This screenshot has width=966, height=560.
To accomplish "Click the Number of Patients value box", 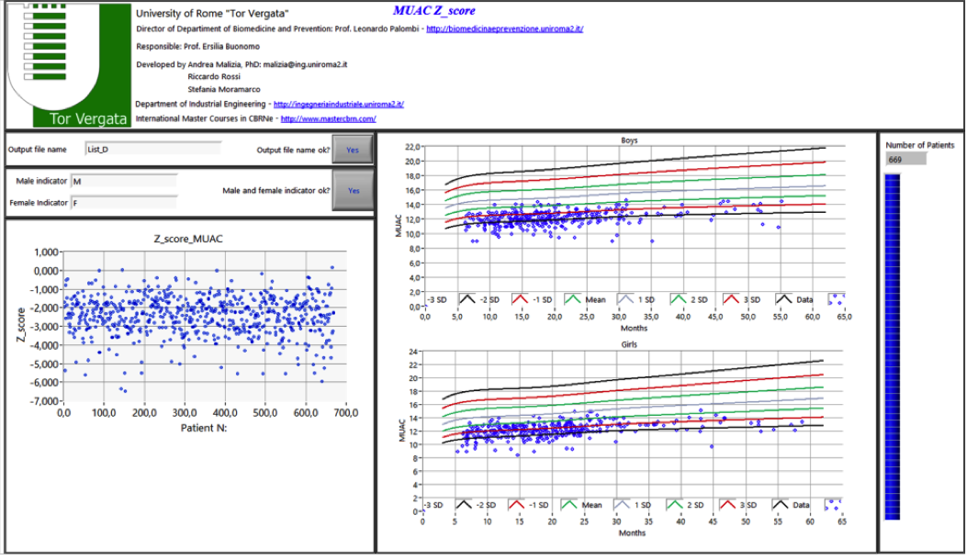I will 905,160.
